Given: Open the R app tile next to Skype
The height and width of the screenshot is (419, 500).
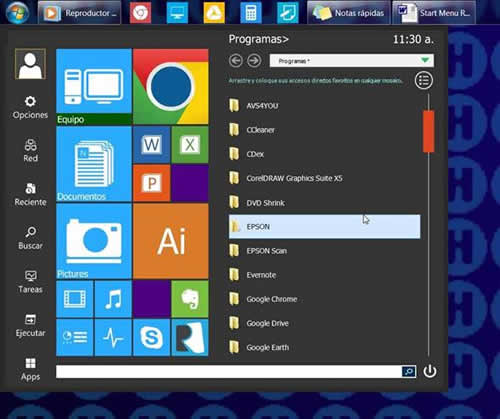Looking at the screenshot, I should tap(190, 337).
